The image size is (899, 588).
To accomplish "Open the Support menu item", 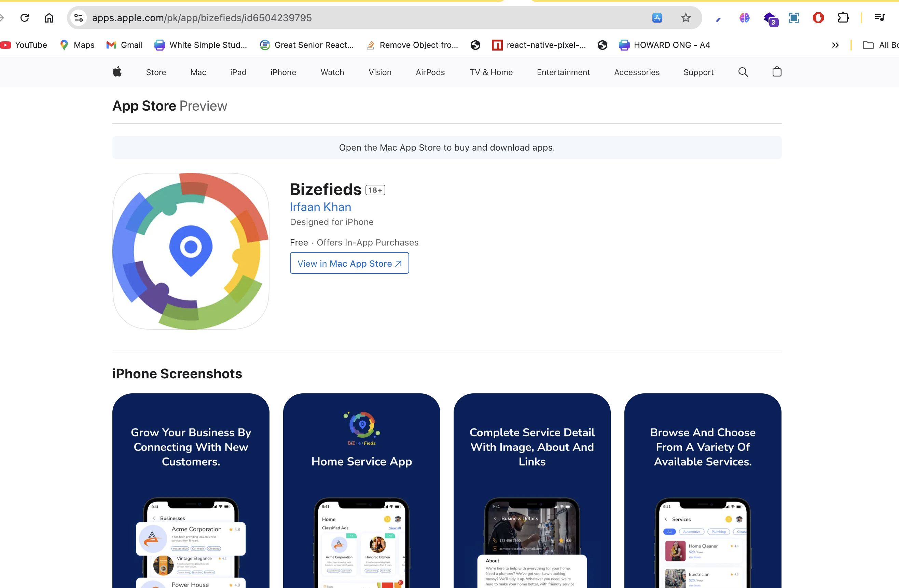I will pos(698,72).
